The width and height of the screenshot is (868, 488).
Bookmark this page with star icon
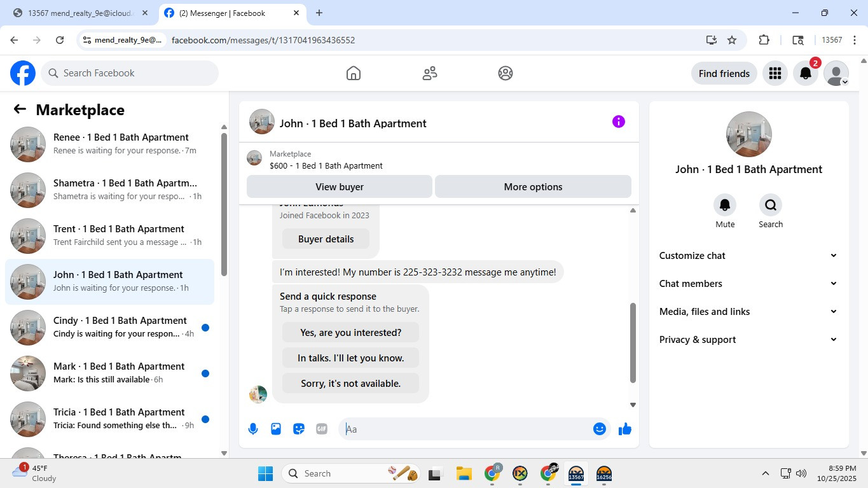732,40
